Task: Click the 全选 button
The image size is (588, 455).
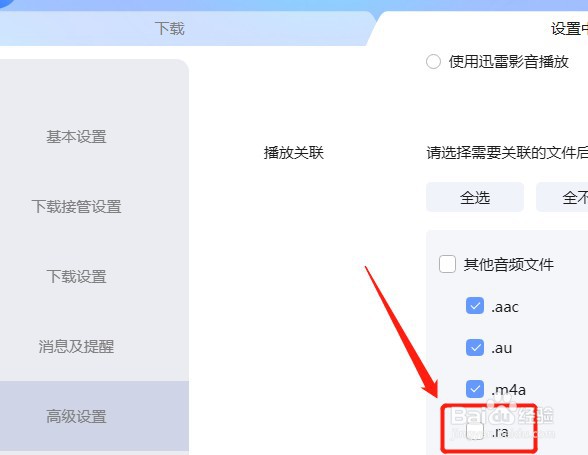Action: (x=475, y=197)
